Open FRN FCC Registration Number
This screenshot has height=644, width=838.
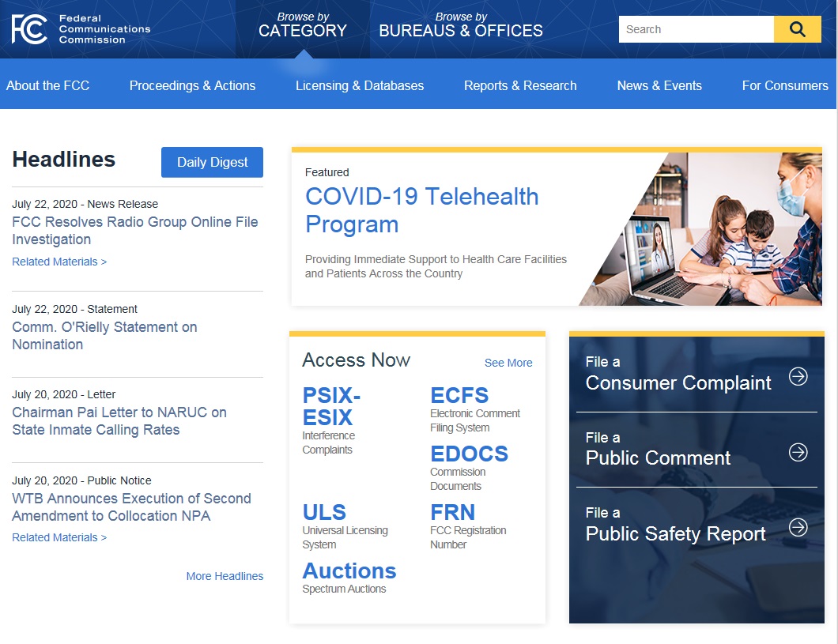click(468, 526)
